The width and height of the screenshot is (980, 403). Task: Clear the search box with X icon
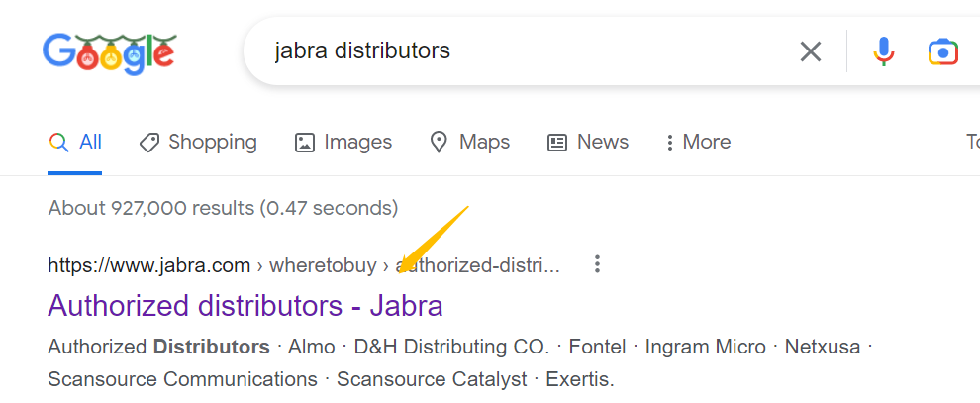click(x=811, y=51)
